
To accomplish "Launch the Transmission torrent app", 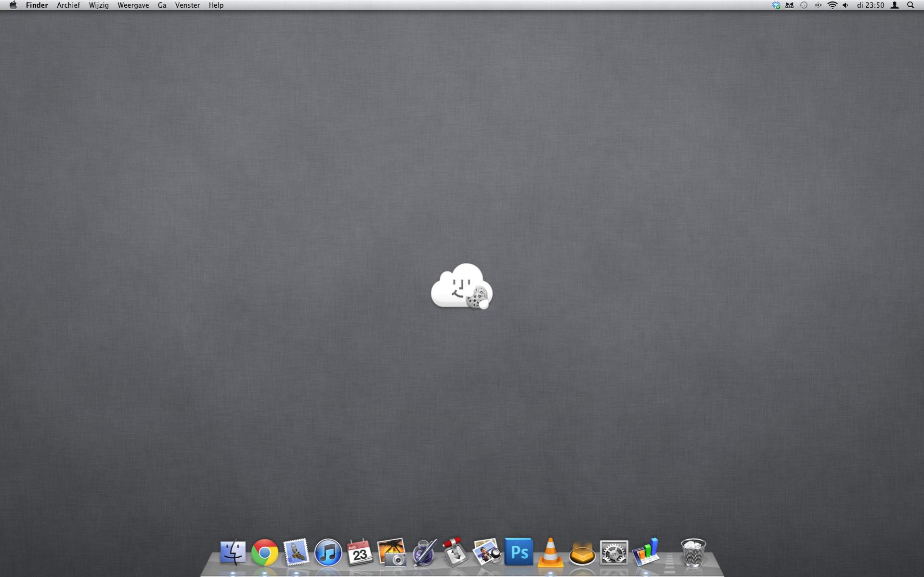I will coord(455,552).
